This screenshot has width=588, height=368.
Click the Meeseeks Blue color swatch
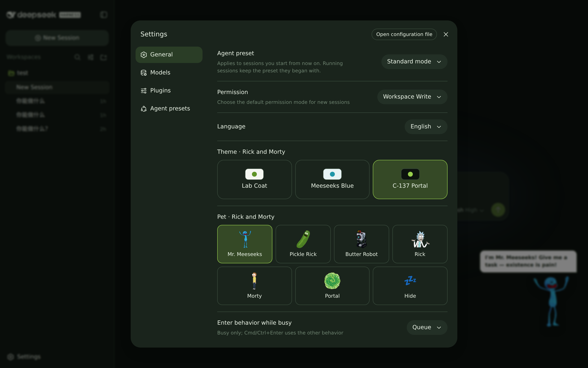(x=332, y=174)
